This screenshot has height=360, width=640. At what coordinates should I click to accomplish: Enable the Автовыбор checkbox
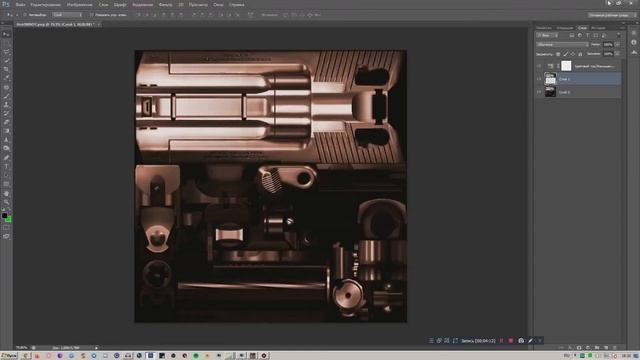(x=24, y=15)
